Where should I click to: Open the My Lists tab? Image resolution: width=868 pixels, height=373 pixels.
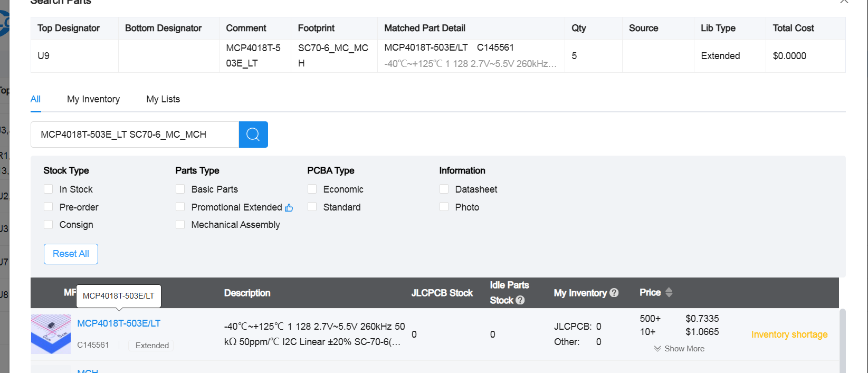[x=163, y=99]
